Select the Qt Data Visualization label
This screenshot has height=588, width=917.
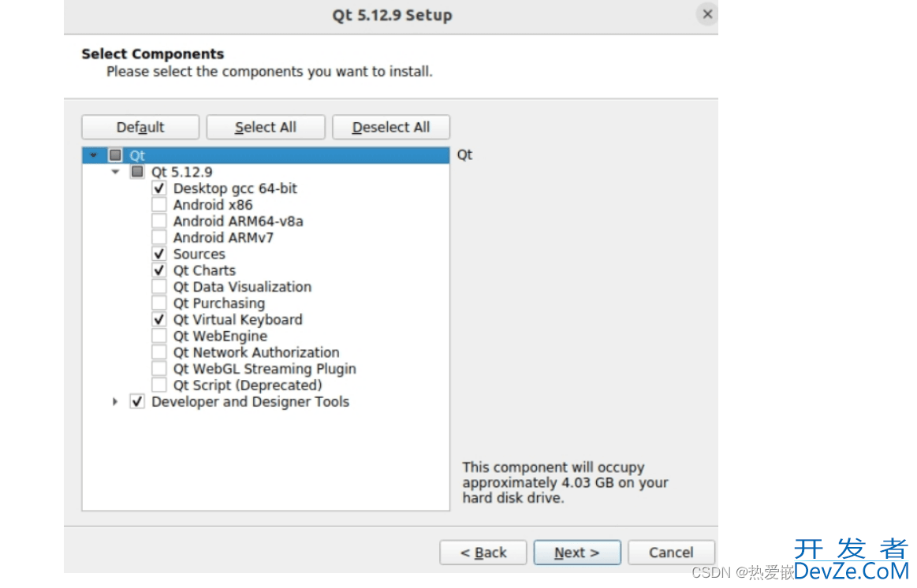click(x=242, y=286)
